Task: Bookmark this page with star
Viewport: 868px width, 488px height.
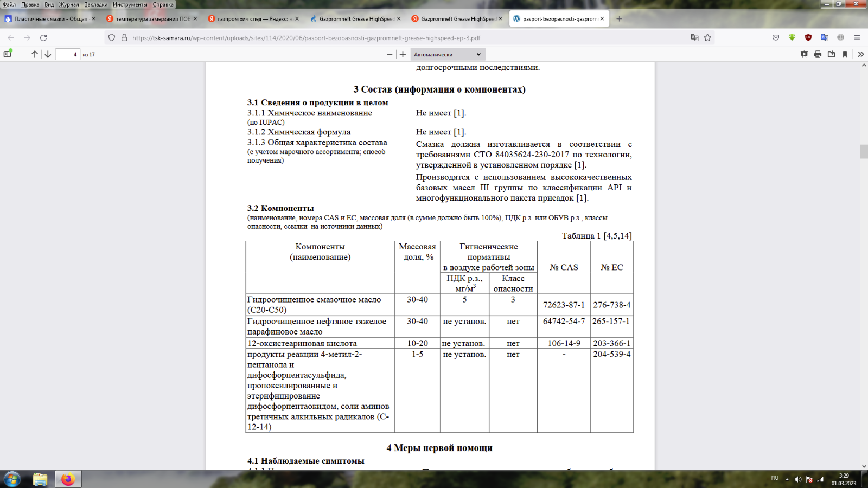Action: tap(707, 38)
